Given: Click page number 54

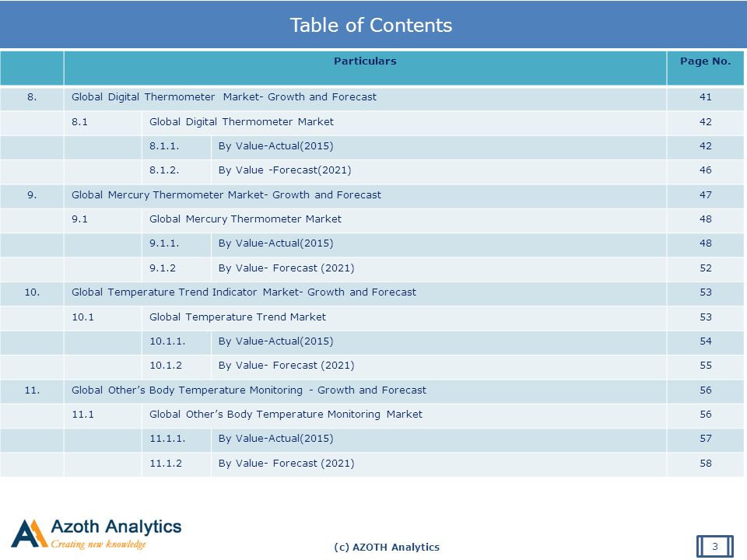Looking at the screenshot, I should pos(706,341).
